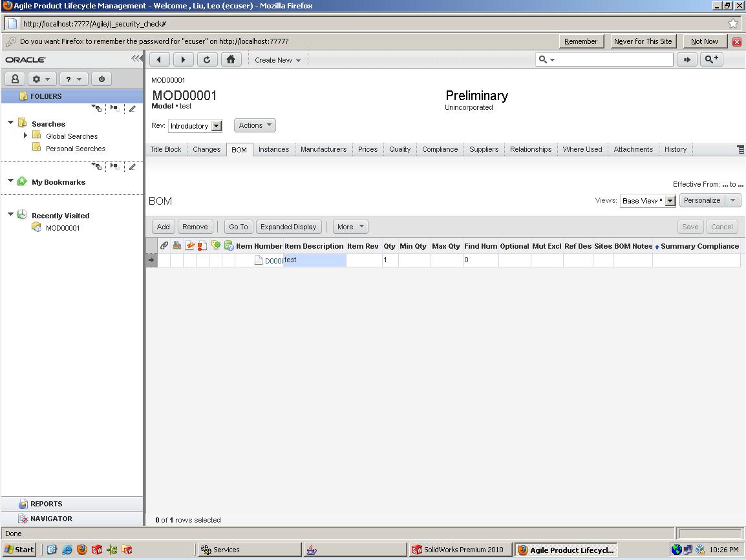The image size is (746, 560).
Task: Click expand-all icon above My Bookmarks
Action: (96, 167)
